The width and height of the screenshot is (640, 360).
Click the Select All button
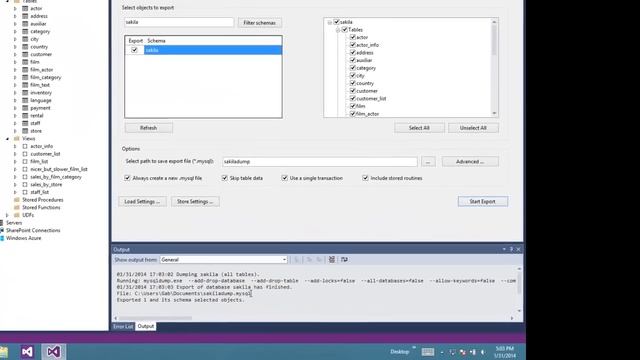419,128
